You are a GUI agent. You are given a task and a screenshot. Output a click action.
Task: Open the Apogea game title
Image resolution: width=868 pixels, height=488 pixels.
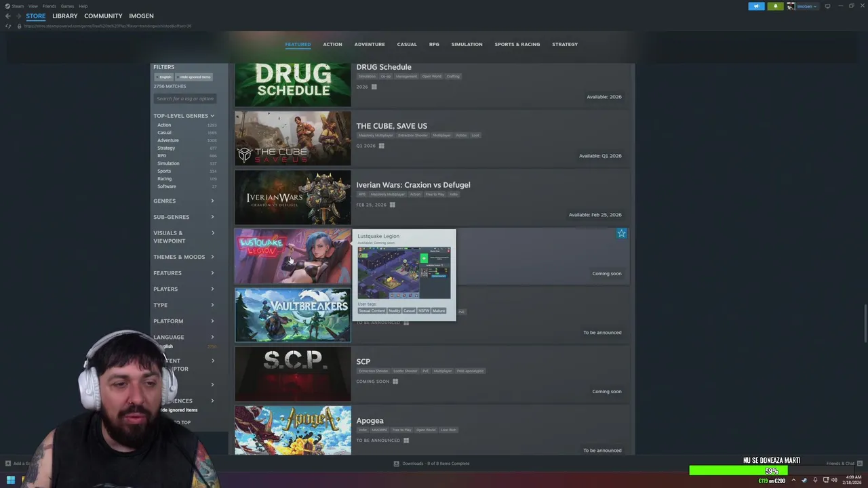(x=370, y=421)
